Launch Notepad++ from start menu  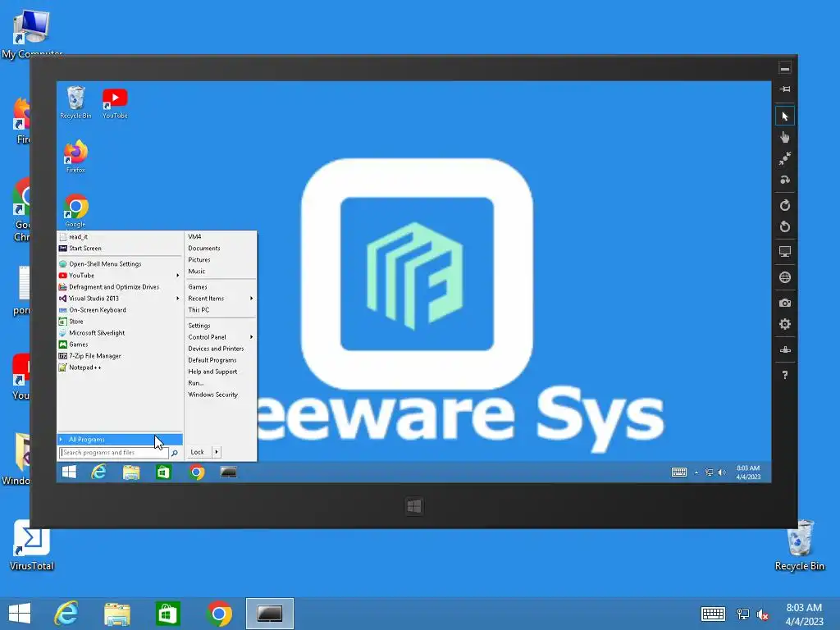pyautogui.click(x=120, y=367)
